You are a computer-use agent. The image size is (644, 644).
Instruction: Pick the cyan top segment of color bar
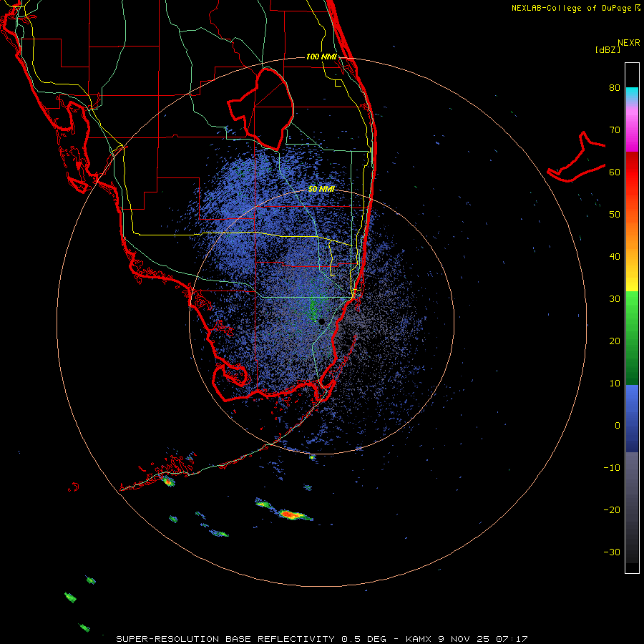pyautogui.click(x=632, y=94)
